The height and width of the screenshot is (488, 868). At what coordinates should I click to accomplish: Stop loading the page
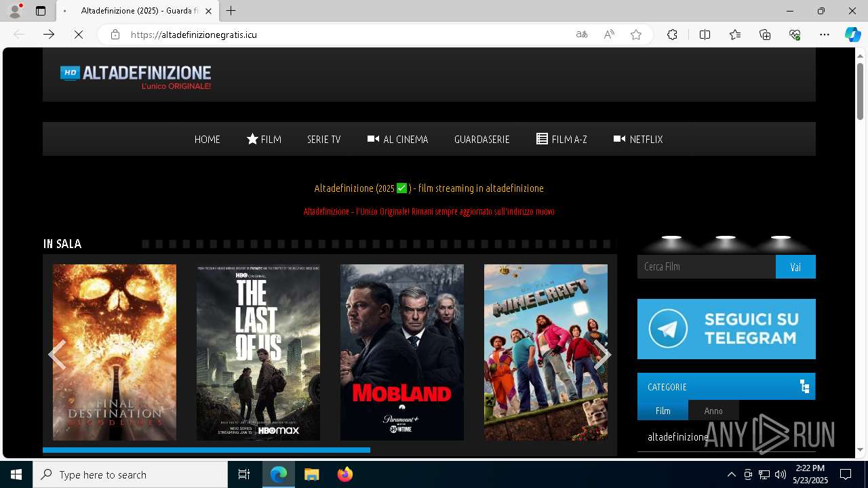(79, 35)
